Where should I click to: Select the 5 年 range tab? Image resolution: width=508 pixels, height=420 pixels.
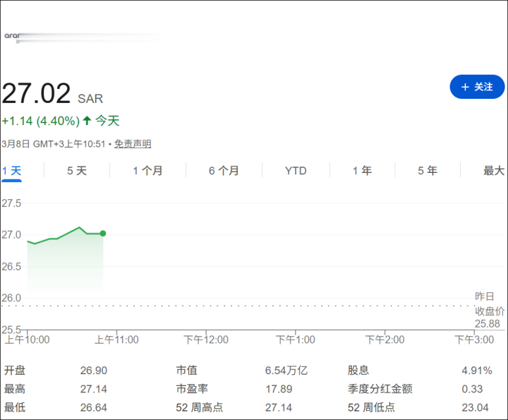click(x=428, y=171)
